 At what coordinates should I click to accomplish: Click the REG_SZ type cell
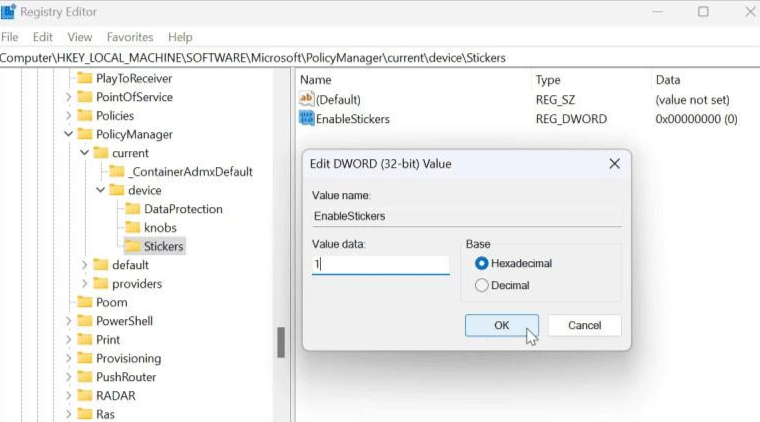[x=555, y=100]
